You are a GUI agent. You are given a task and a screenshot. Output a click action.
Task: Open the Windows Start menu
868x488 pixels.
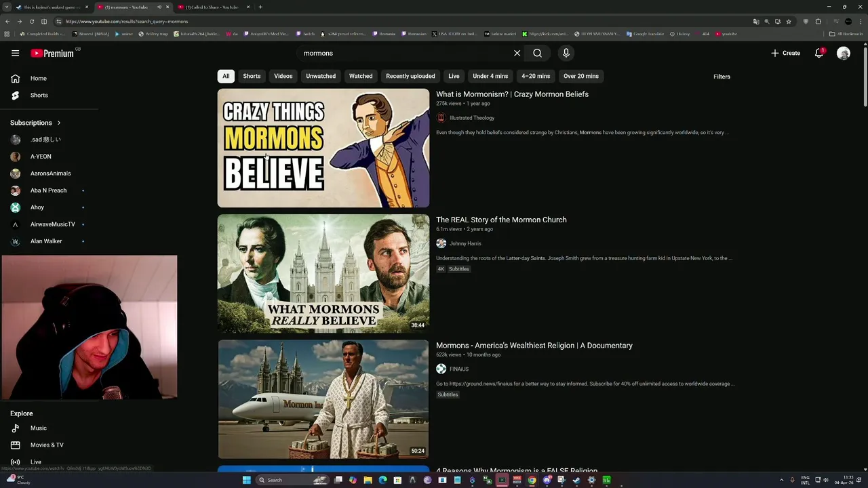[247, 480]
